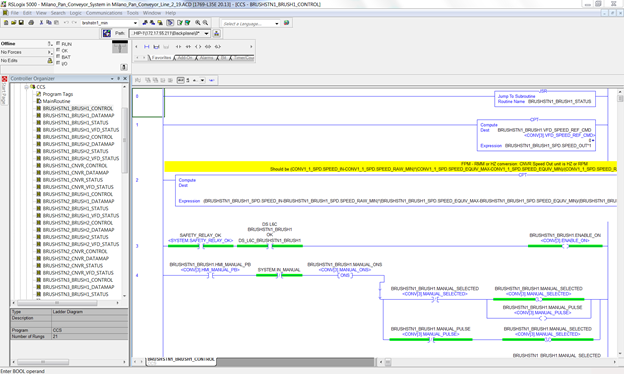
Task: Click the ONS instruction on rung 4
Action: 345,275
